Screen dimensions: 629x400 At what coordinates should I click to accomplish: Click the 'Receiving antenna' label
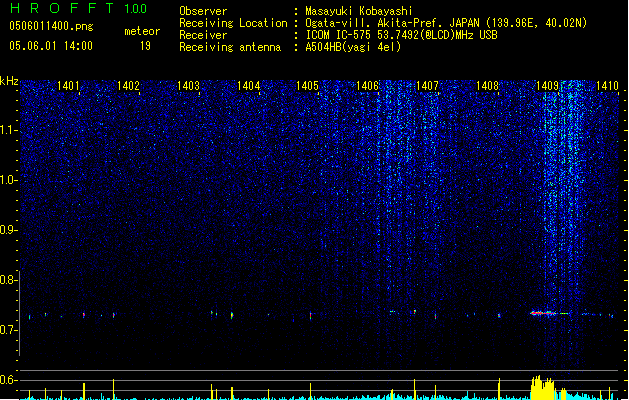(230, 47)
